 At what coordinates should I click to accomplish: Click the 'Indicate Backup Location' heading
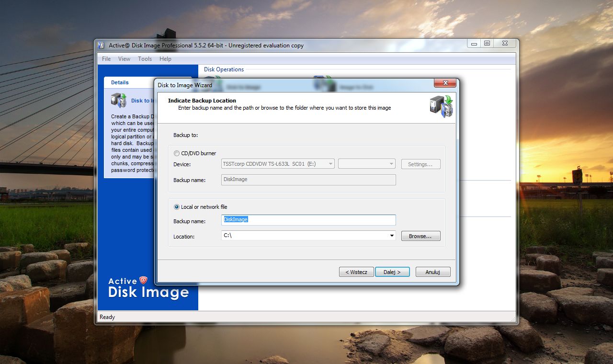pyautogui.click(x=202, y=101)
